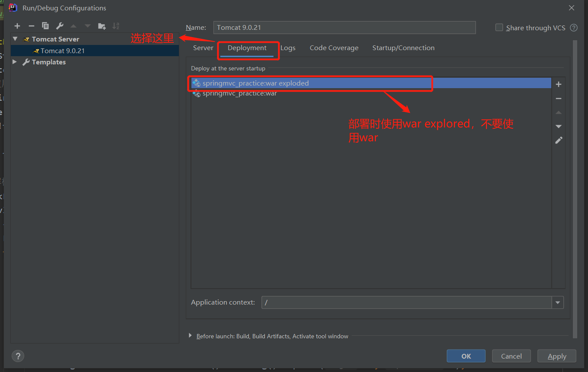
Task: Edit selected artifact with pencil icon
Action: [559, 140]
